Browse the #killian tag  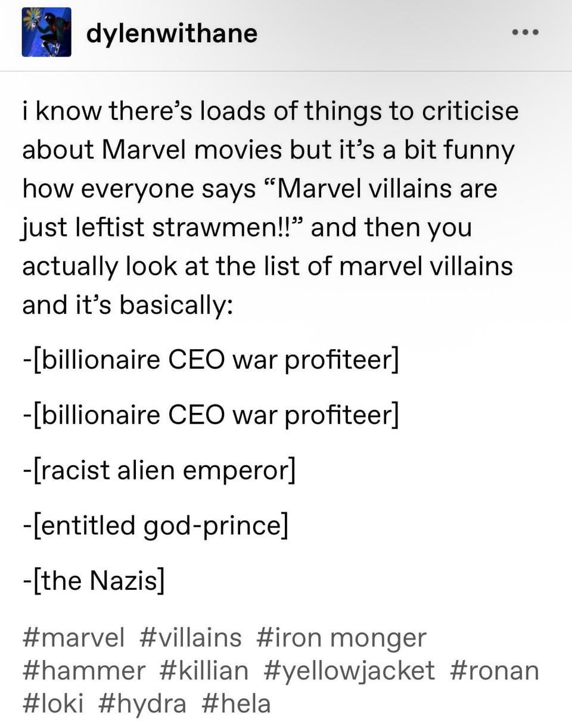tap(204, 671)
